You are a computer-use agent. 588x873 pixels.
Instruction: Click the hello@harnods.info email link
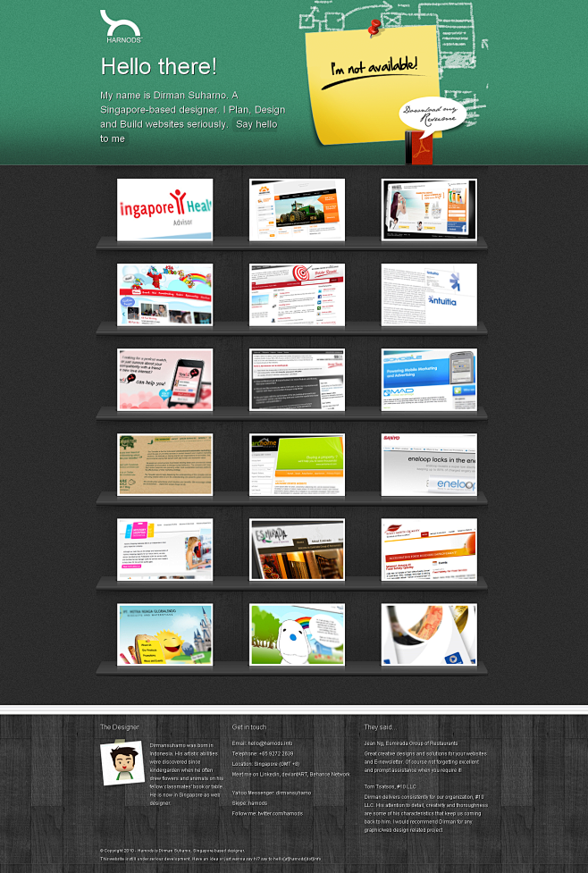(272, 743)
